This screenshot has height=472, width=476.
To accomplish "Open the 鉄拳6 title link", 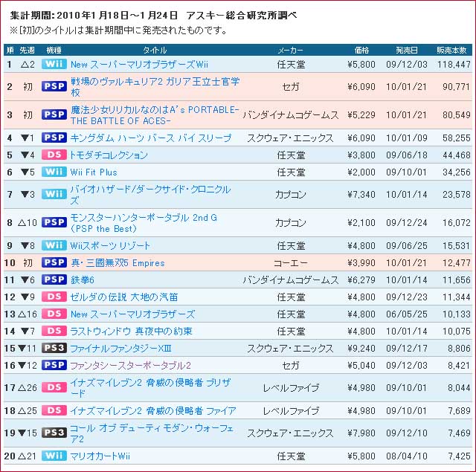I will 83,279.
